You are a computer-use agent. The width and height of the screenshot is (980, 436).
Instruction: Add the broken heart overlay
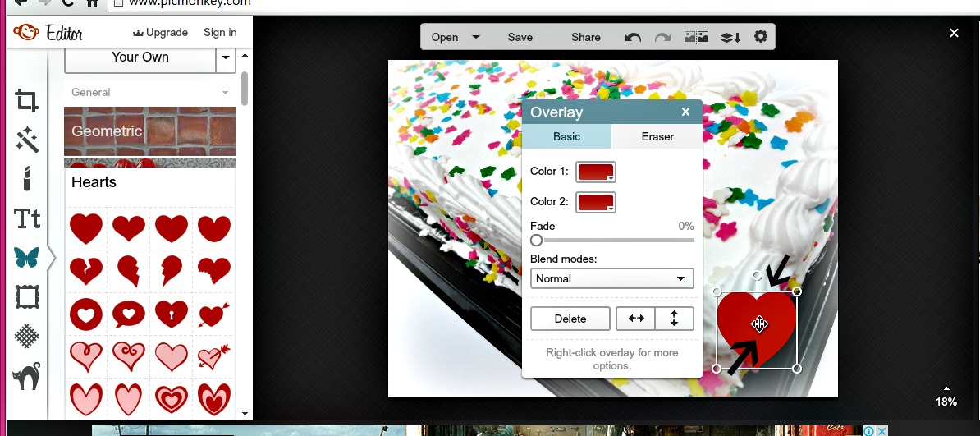tap(85, 271)
